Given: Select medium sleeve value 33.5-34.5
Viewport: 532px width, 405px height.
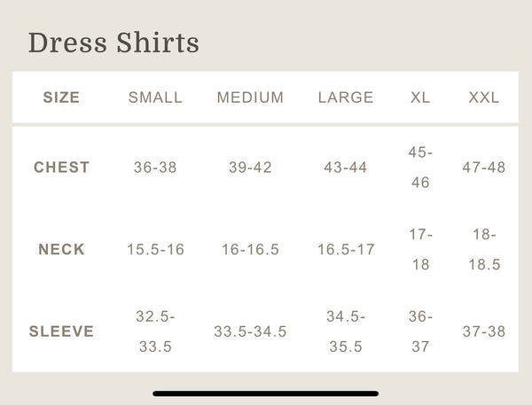Looking at the screenshot, I should click(x=250, y=331).
